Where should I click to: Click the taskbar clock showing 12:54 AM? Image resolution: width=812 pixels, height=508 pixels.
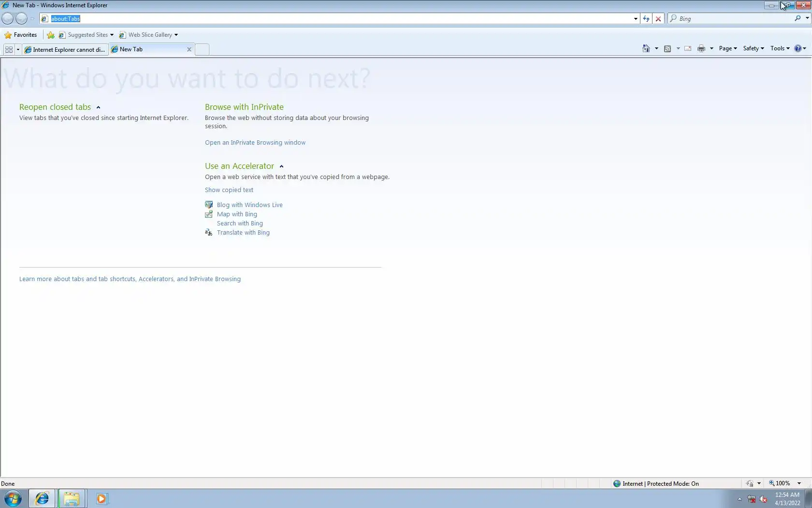787,499
